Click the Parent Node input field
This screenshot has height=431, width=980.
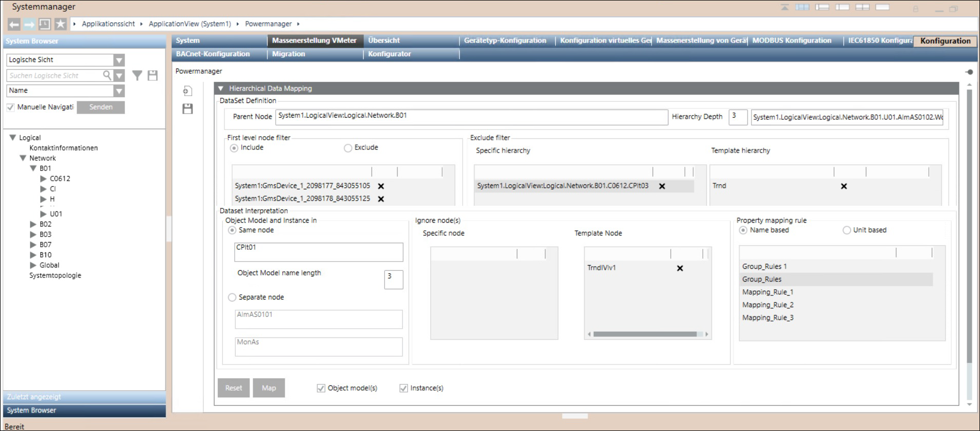point(471,117)
